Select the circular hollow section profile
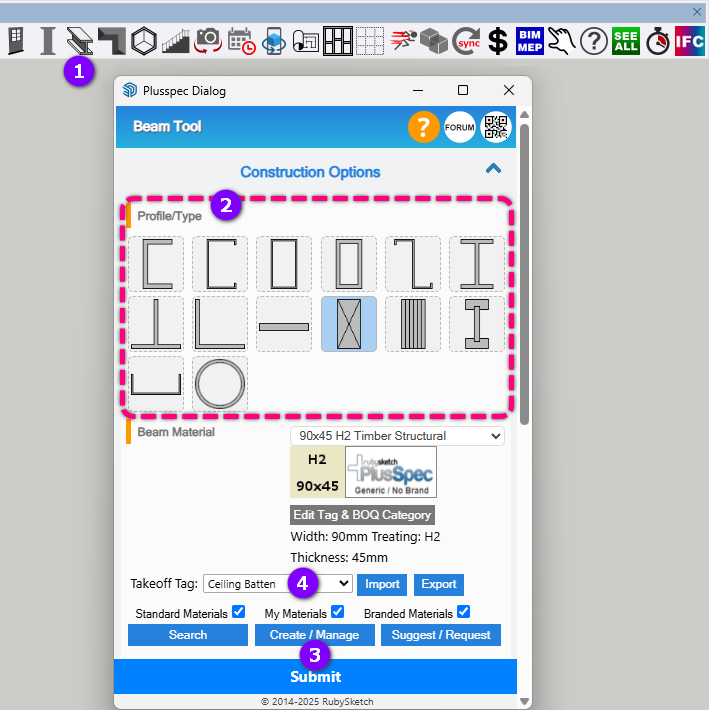Image resolution: width=709 pixels, height=710 pixels. click(220, 383)
